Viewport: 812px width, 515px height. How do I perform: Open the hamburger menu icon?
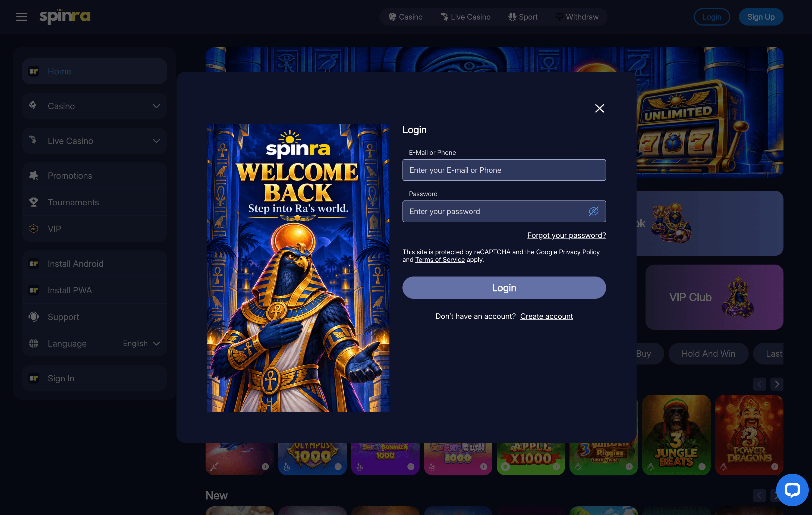(x=21, y=17)
